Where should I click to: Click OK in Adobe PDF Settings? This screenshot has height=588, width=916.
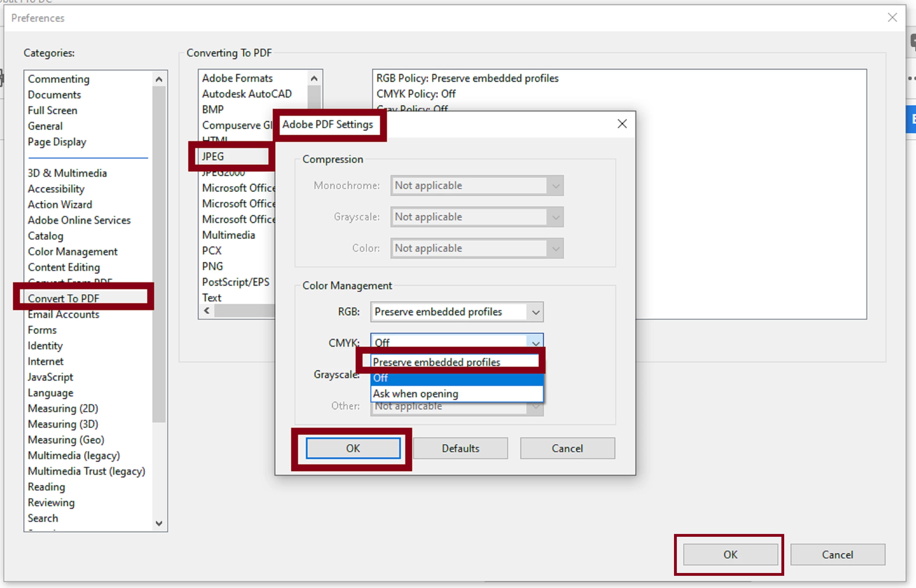[x=353, y=448]
